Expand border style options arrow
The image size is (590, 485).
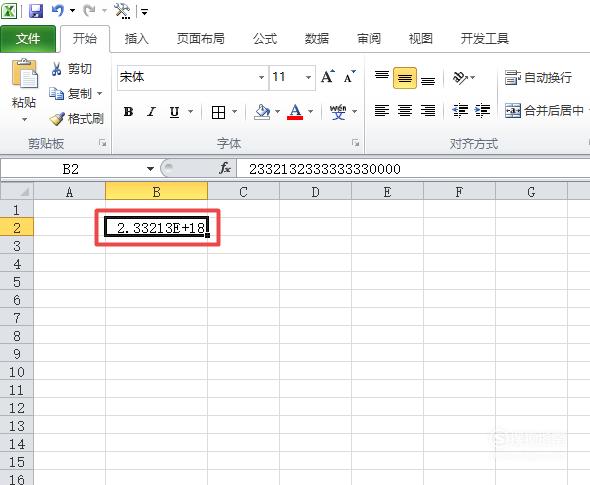[x=234, y=111]
